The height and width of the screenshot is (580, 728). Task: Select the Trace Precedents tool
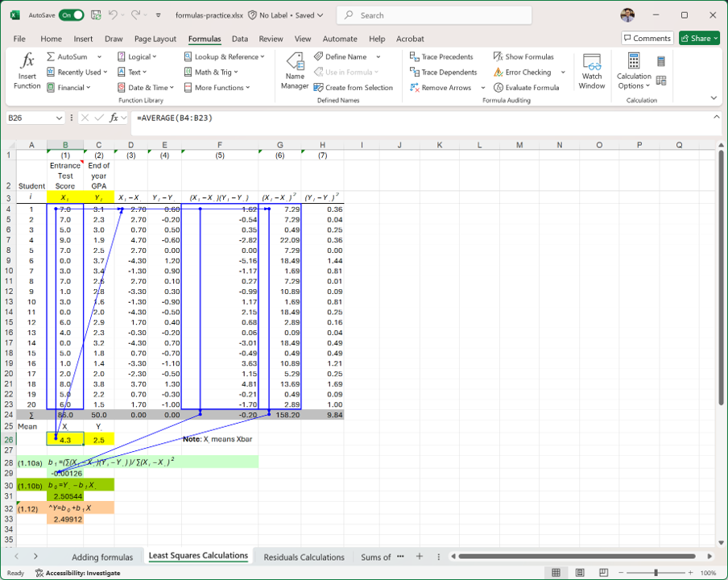pyautogui.click(x=443, y=56)
